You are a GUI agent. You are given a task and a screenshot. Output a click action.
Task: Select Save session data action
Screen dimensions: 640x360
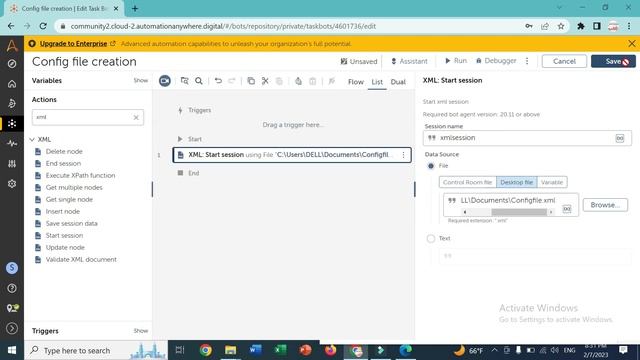point(71,224)
